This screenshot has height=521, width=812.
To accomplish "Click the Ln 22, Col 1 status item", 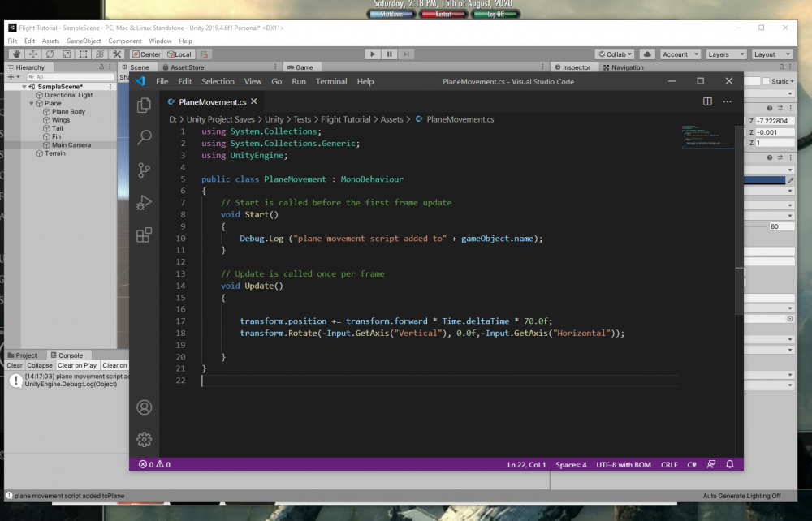I will (x=527, y=465).
